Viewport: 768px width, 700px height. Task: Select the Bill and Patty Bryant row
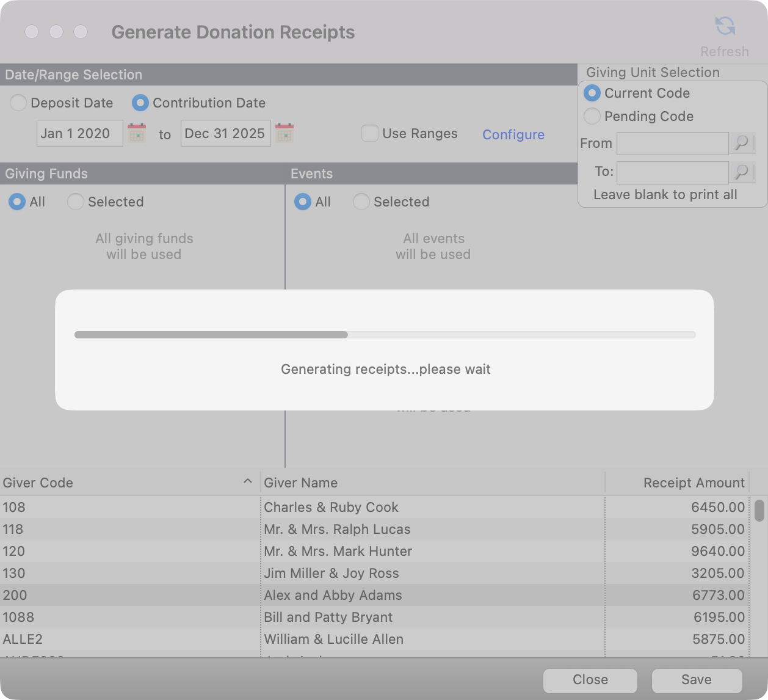pos(375,617)
